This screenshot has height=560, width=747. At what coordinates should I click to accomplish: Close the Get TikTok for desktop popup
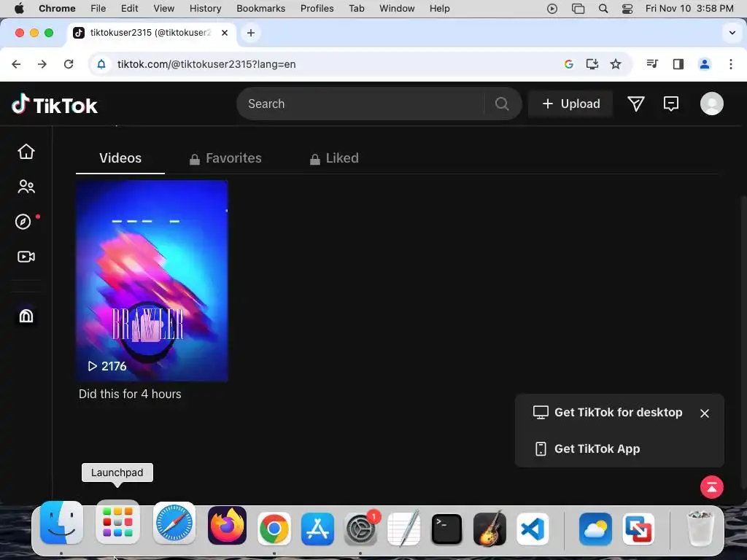(x=705, y=413)
